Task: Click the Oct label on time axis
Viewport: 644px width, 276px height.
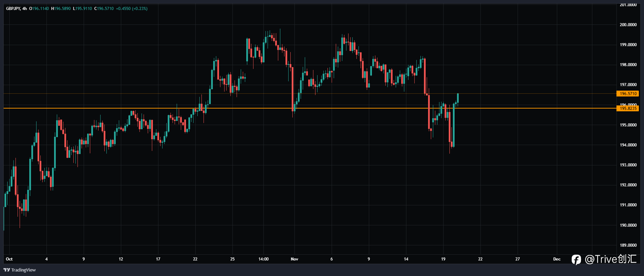Action: (x=9, y=259)
